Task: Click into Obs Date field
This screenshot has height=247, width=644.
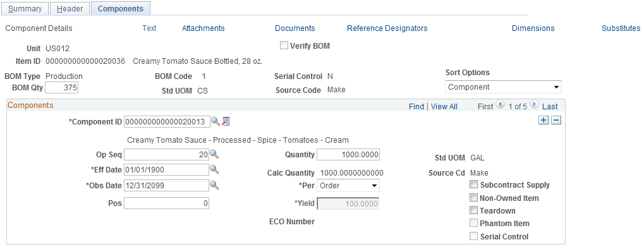Action: click(166, 186)
